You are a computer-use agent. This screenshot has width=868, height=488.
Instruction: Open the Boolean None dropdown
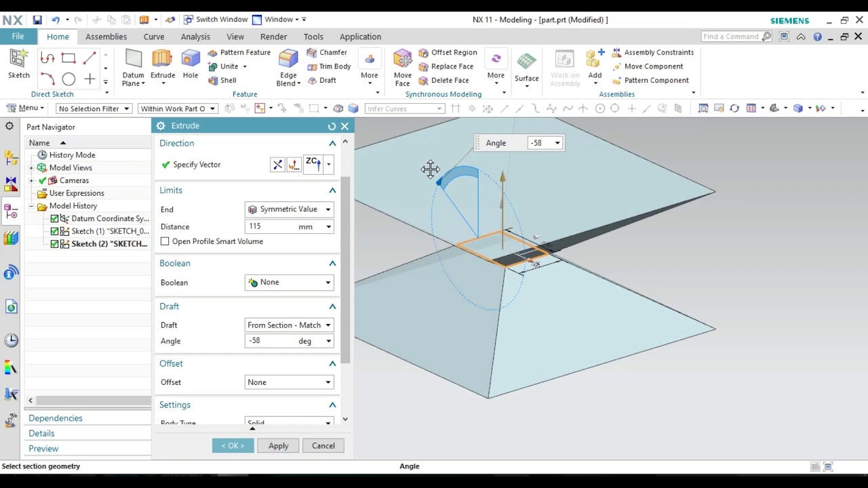(289, 283)
